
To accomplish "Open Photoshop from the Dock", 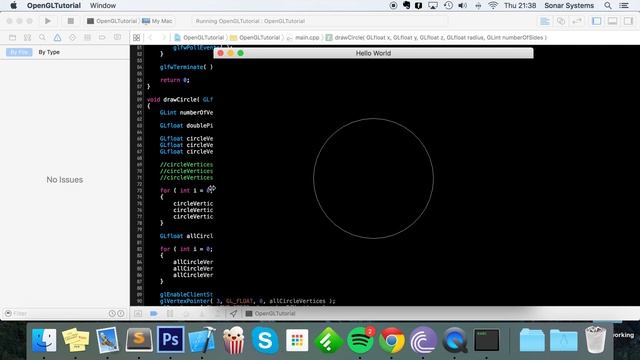I will 170,339.
